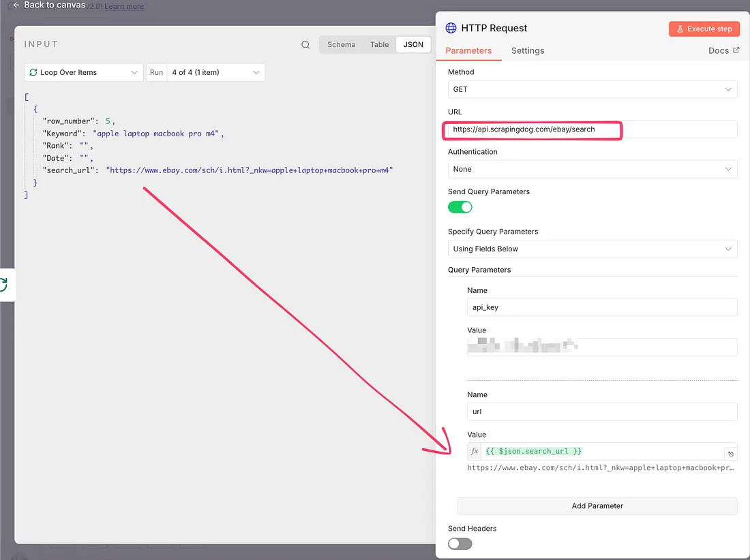Screen dimensions: 750x560
Task: Click the back arrow to canvas
Action: 16,5
